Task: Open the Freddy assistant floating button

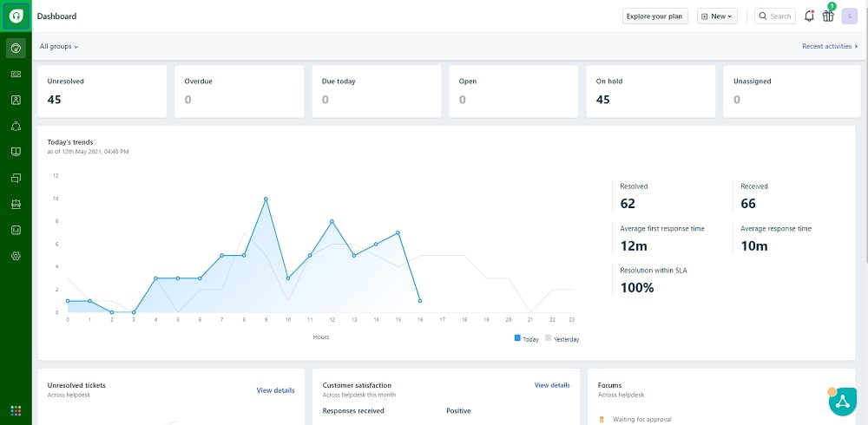Action: [x=843, y=402]
